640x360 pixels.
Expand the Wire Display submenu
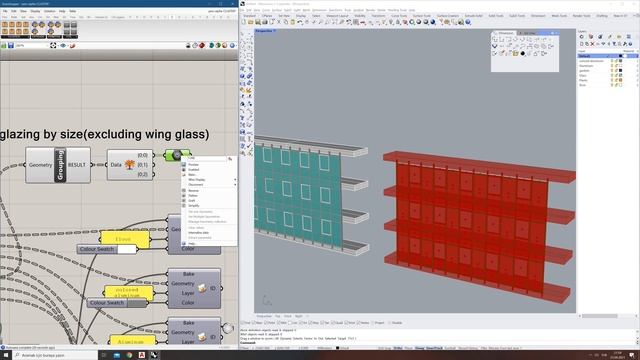[209, 180]
